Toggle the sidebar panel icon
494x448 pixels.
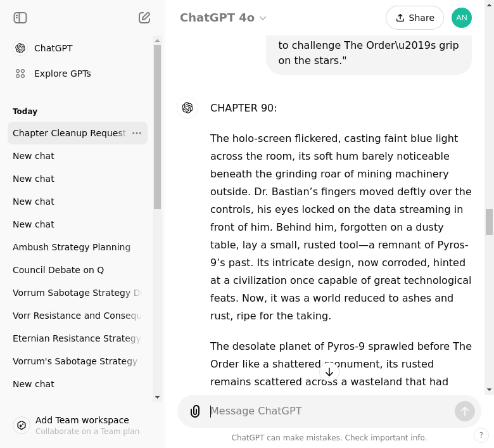pyautogui.click(x=20, y=18)
